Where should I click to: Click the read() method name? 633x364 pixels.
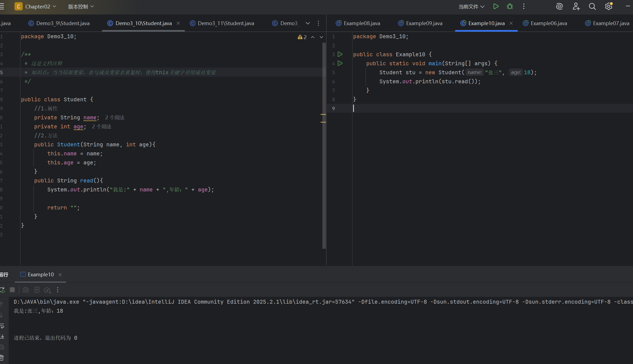87,181
